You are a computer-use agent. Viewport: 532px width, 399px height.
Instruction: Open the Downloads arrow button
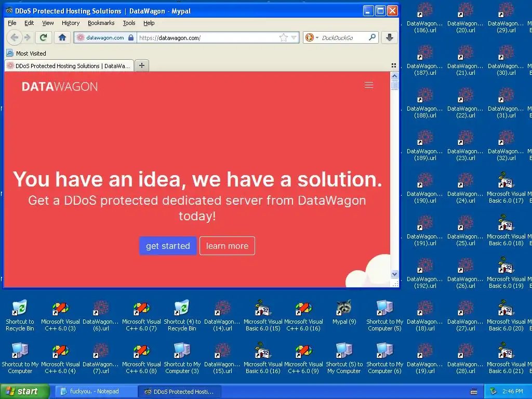390,37
